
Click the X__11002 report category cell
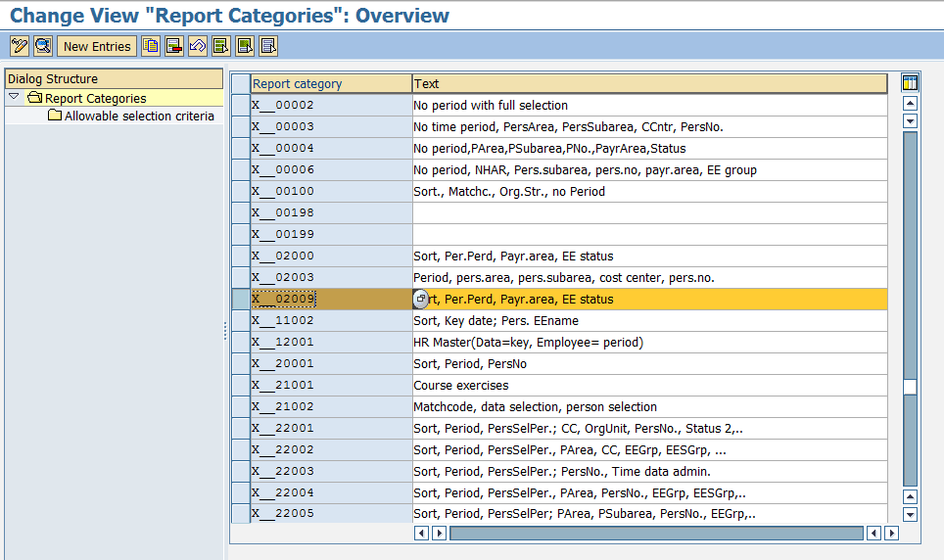coord(331,320)
